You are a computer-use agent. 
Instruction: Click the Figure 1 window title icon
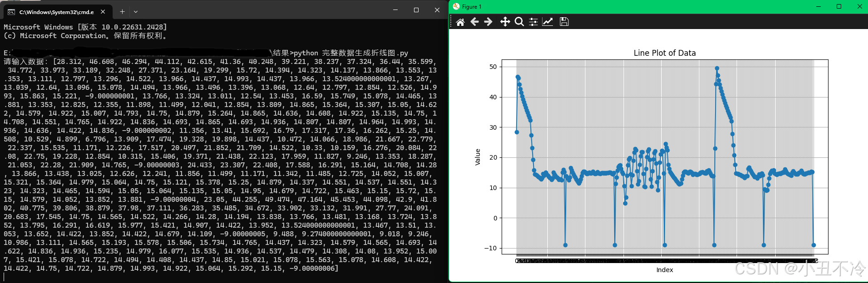pyautogui.click(x=456, y=6)
